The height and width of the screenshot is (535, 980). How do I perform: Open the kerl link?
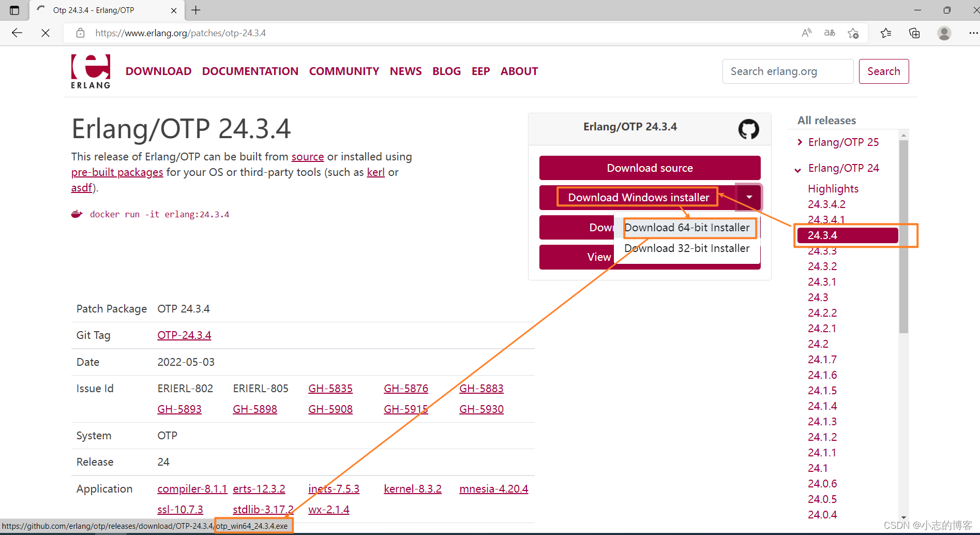376,172
